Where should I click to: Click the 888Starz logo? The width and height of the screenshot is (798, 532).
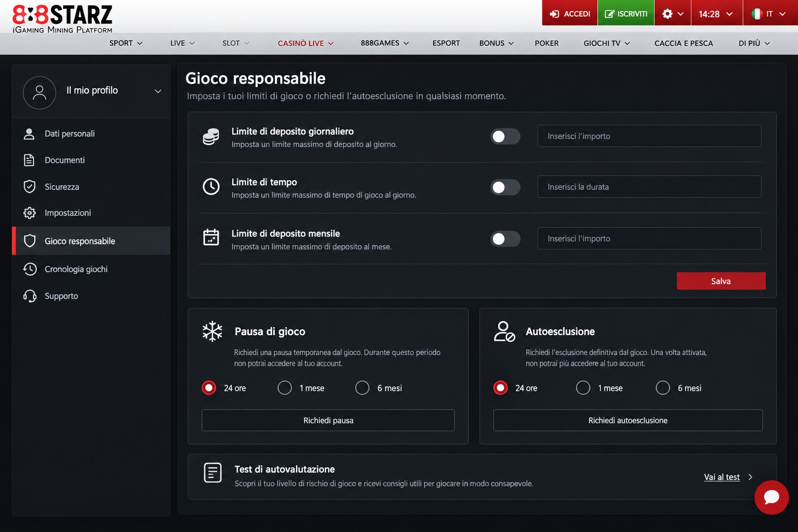[x=62, y=19]
